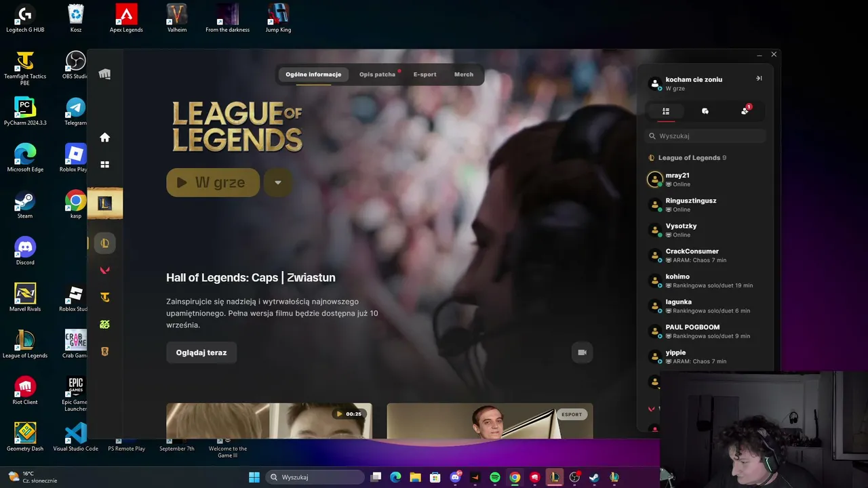This screenshot has width=868, height=488.
Task: Select the Teamfight Tactics PBE desktop icon
Action: click(x=25, y=68)
